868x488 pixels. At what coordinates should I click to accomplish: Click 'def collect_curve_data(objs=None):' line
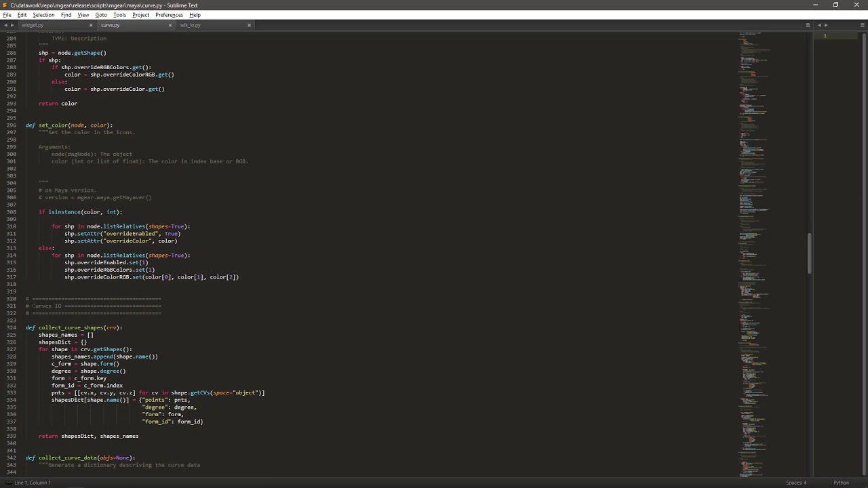coord(81,458)
